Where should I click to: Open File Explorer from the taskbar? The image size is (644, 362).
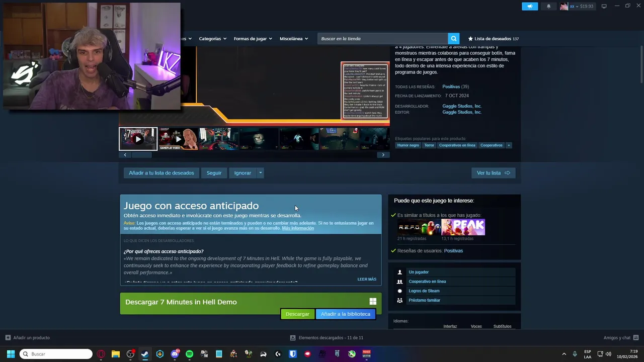click(x=116, y=354)
